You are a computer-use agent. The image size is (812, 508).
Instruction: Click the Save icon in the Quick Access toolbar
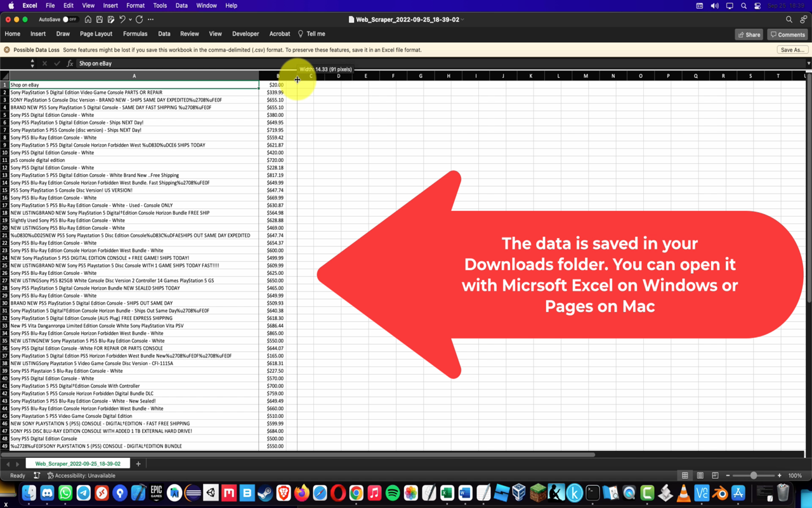click(x=99, y=19)
